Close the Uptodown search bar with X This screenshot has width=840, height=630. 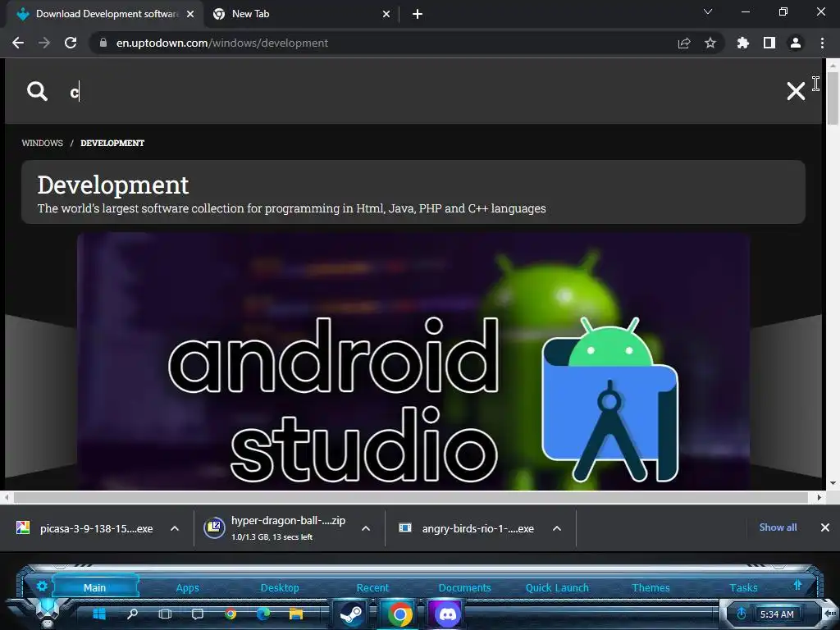[796, 91]
